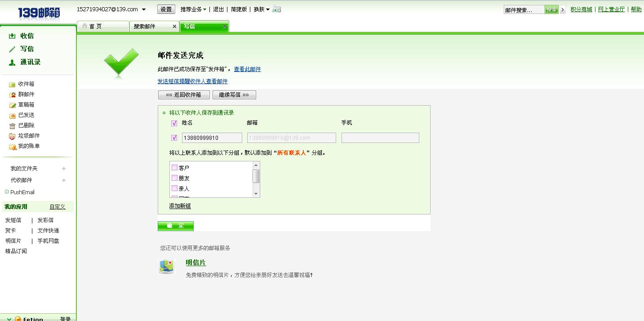Expand the Fetion panel chevron
This screenshot has width=644, height=321.
point(9,319)
